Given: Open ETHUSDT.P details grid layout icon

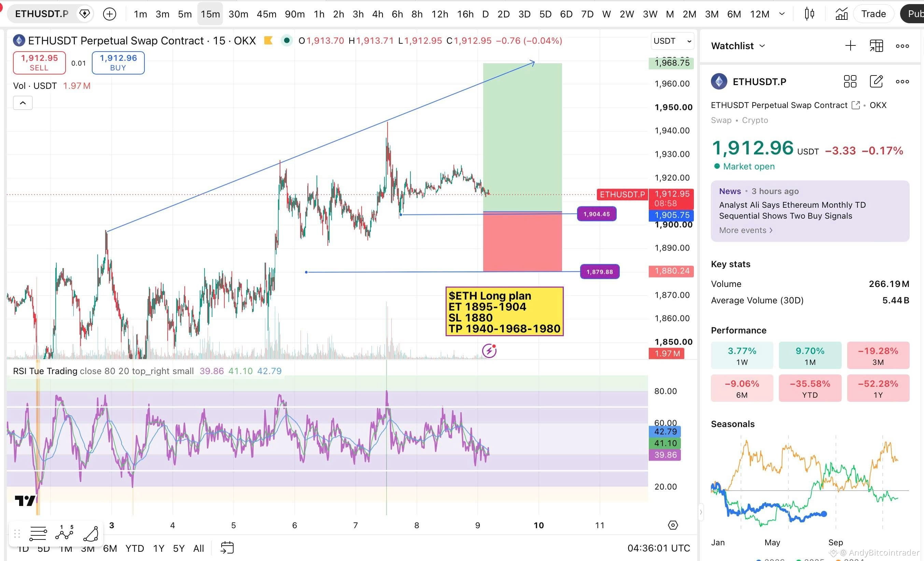Looking at the screenshot, I should pyautogui.click(x=850, y=81).
